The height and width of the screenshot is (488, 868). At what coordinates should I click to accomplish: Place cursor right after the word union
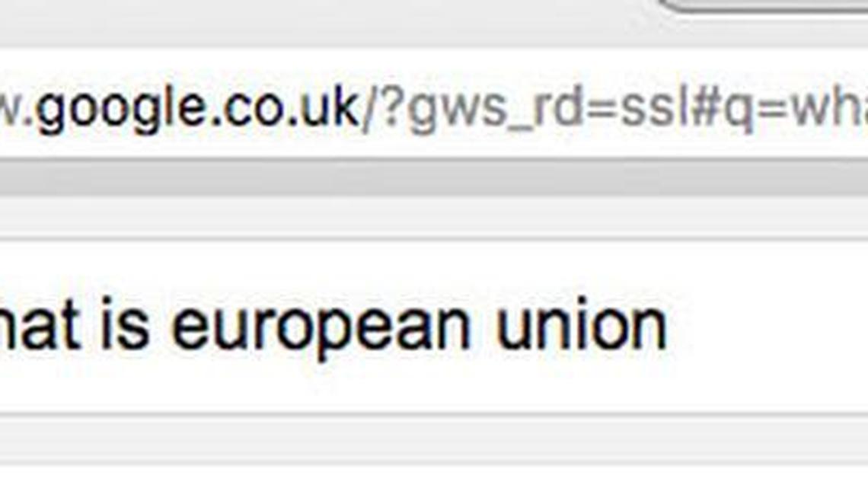[669, 327]
